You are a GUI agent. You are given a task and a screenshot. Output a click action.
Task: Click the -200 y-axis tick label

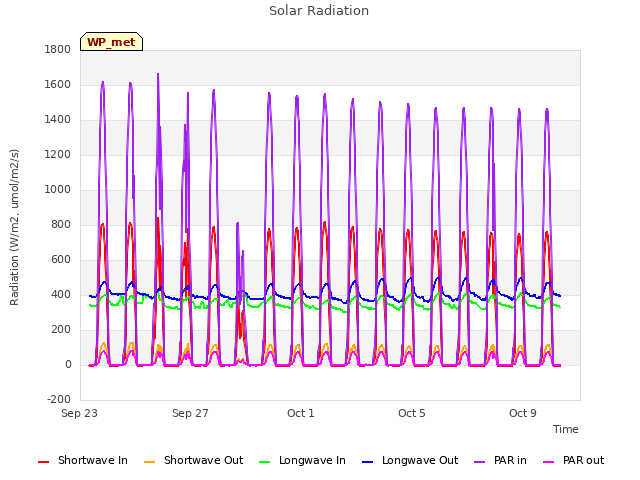pos(59,400)
